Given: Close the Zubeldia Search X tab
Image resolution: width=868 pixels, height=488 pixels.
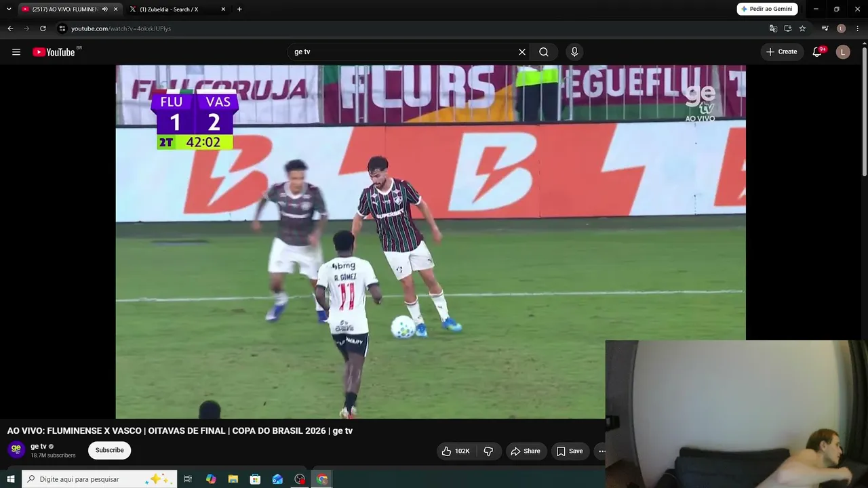Looking at the screenshot, I should (223, 9).
